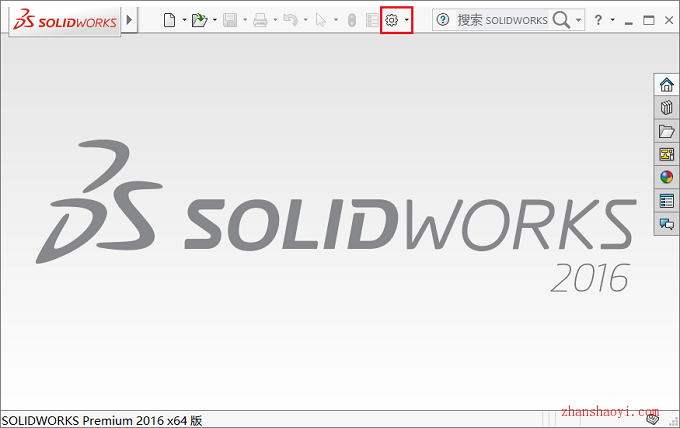Open the Help question mark menu
This screenshot has height=428, width=680.
pyautogui.click(x=598, y=20)
